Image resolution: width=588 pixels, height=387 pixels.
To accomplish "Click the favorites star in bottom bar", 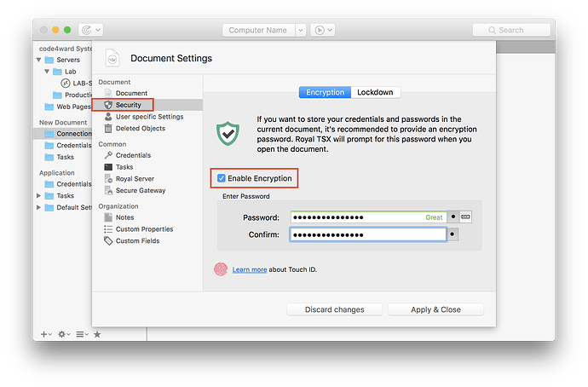I will 97,334.
